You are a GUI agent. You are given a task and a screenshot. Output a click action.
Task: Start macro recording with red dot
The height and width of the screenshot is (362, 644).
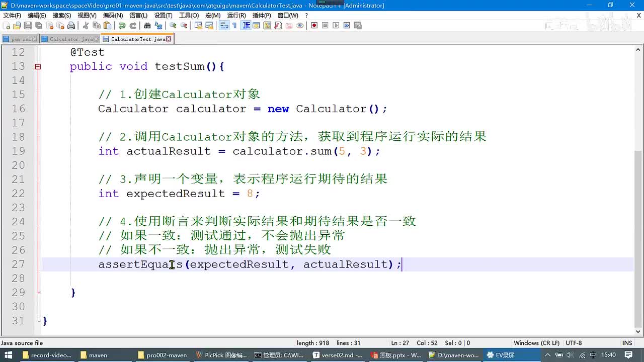point(314,26)
